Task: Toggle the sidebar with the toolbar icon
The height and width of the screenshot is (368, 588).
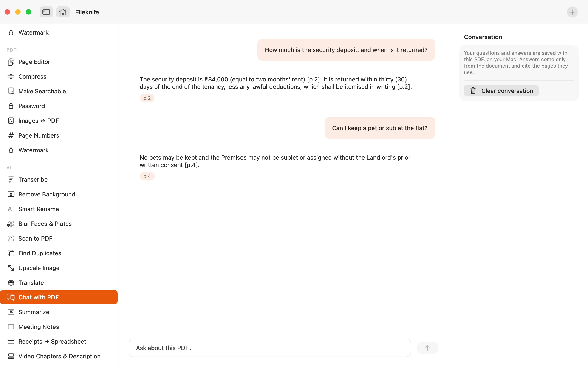Action: tap(46, 12)
